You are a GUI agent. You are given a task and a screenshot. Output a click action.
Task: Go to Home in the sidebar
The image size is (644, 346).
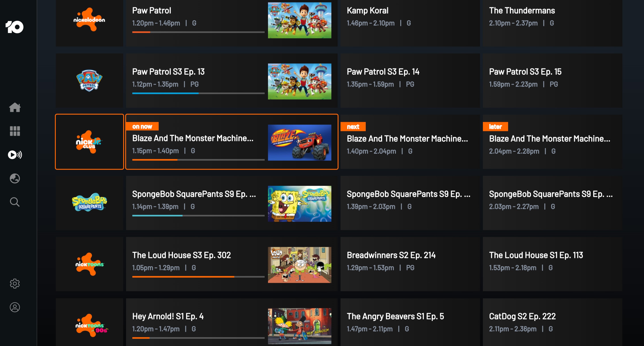pos(15,108)
